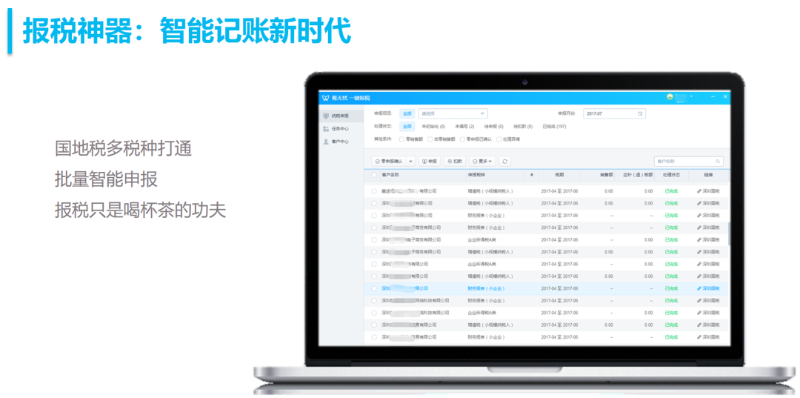The height and width of the screenshot is (398, 800).
Task: Click the user avatar icon in the title bar
Action: [x=670, y=96]
